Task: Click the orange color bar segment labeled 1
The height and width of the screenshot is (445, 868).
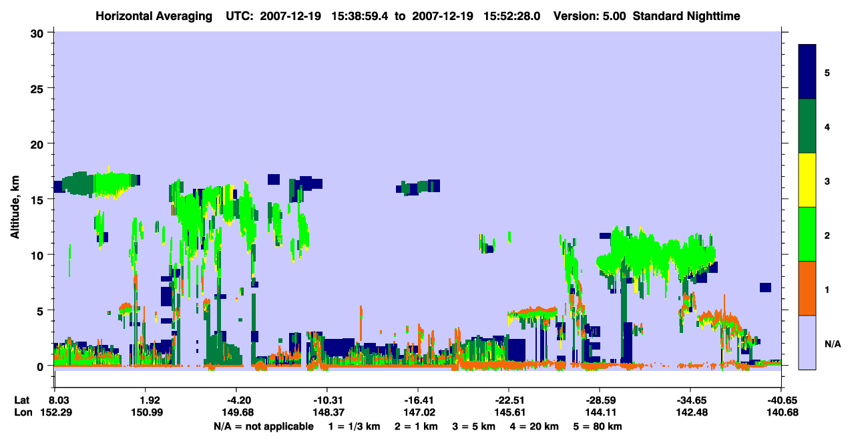Action: 807,288
